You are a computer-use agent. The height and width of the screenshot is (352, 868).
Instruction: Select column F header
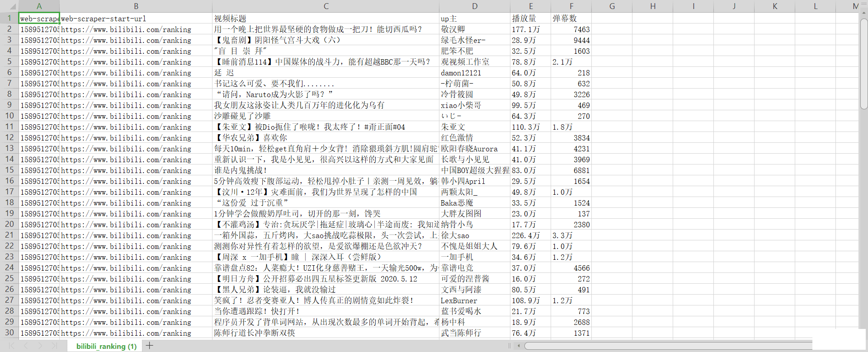click(x=571, y=6)
